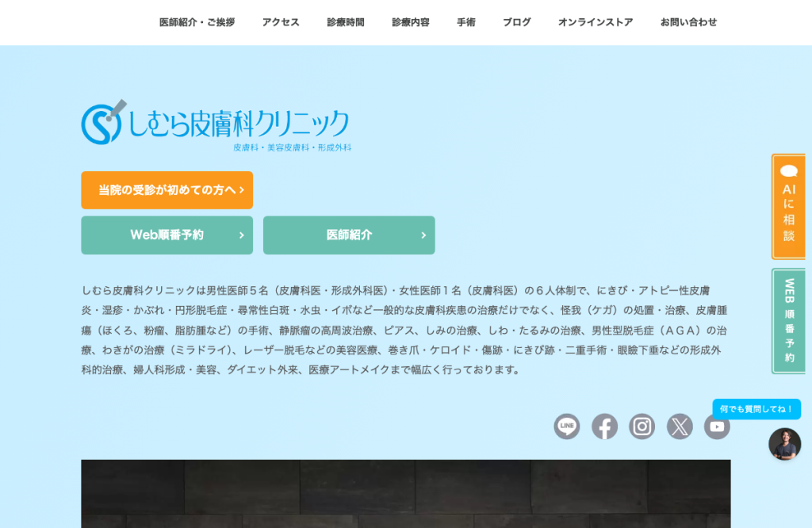The width and height of the screenshot is (812, 528).
Task: Open お問い合わせ menu item
Action: [689, 22]
